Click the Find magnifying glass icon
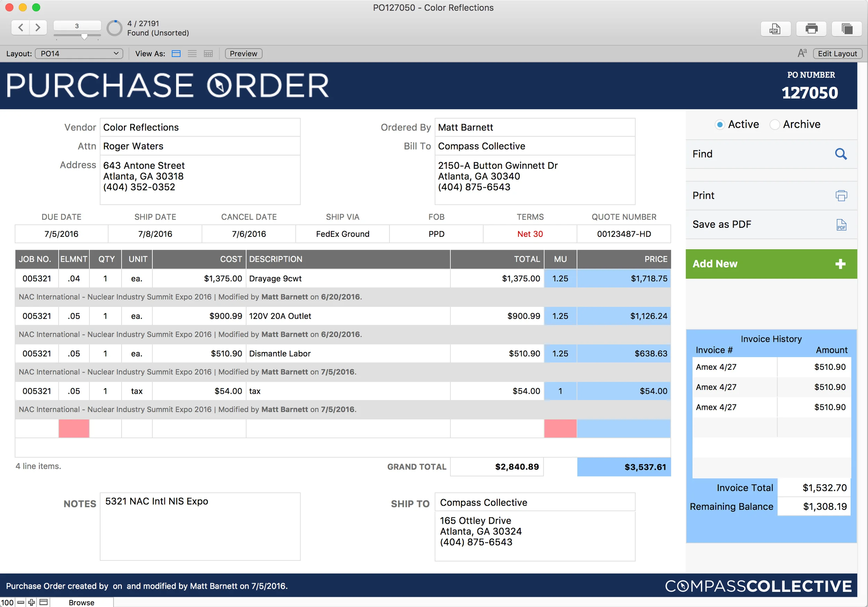 tap(841, 154)
